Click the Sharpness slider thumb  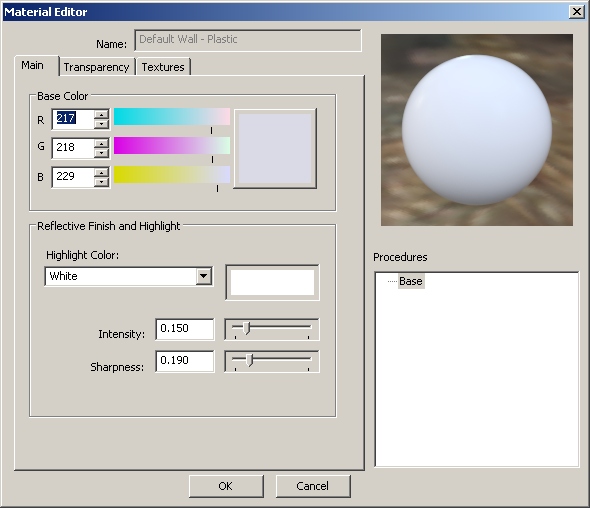[249, 360]
